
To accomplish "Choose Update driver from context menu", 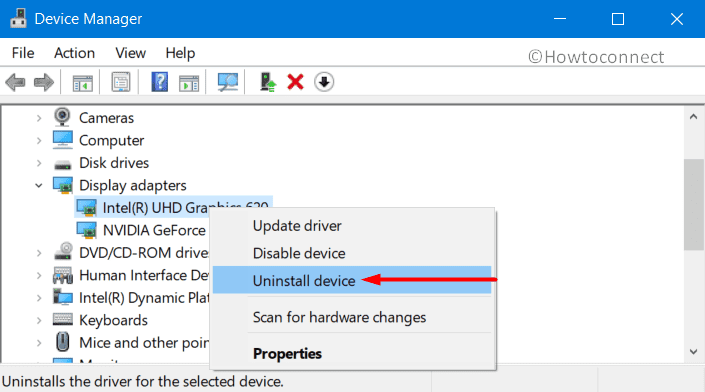I will pyautogui.click(x=352, y=226).
